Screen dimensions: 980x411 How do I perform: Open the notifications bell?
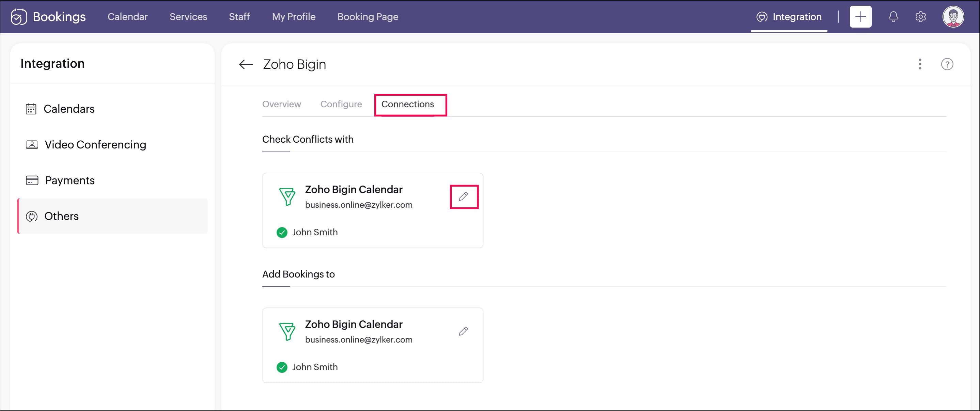pyautogui.click(x=893, y=17)
